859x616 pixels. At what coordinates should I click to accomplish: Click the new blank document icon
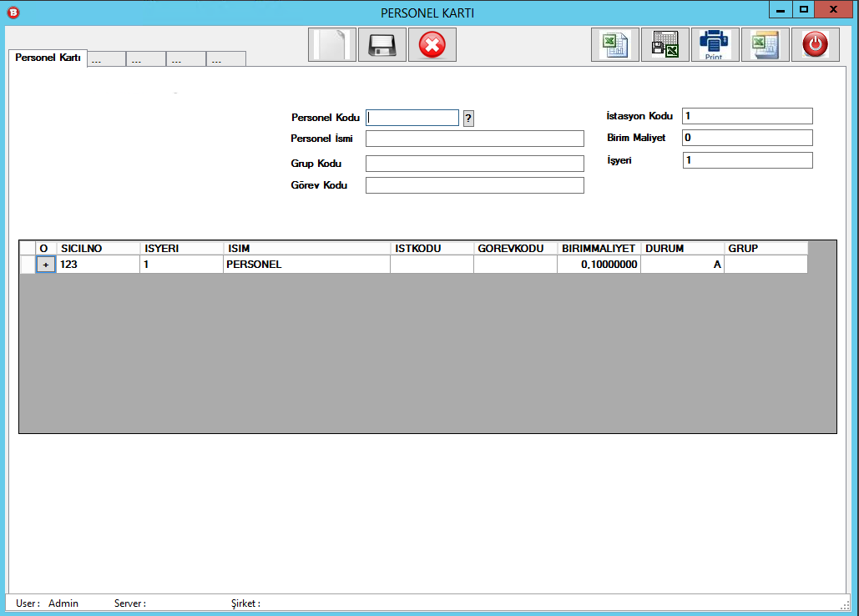[x=331, y=44]
